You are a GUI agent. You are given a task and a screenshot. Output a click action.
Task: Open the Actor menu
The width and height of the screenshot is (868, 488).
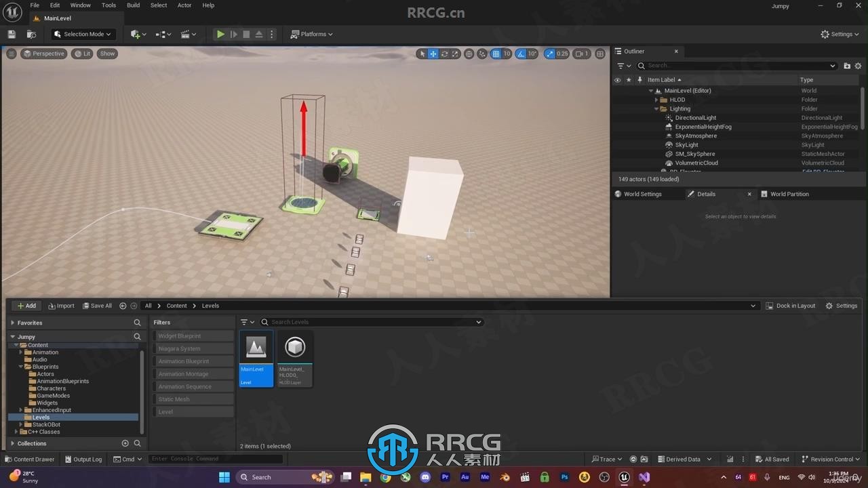184,5
